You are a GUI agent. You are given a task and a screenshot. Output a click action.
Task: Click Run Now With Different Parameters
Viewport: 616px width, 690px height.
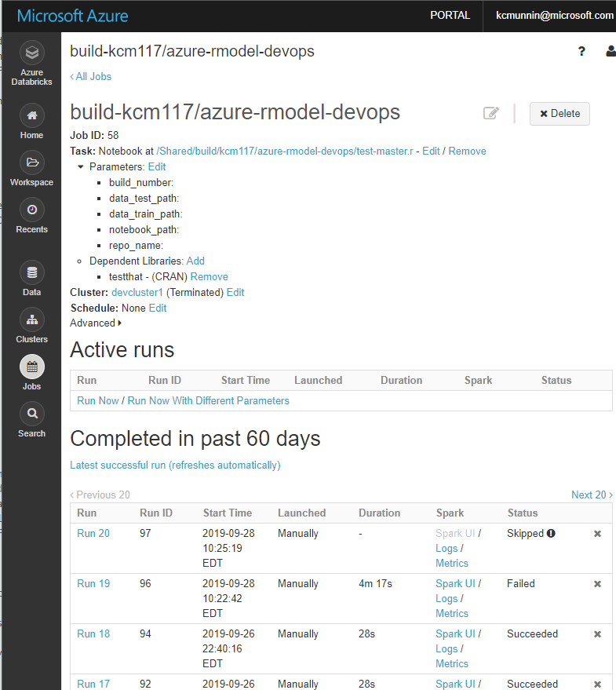tap(208, 401)
